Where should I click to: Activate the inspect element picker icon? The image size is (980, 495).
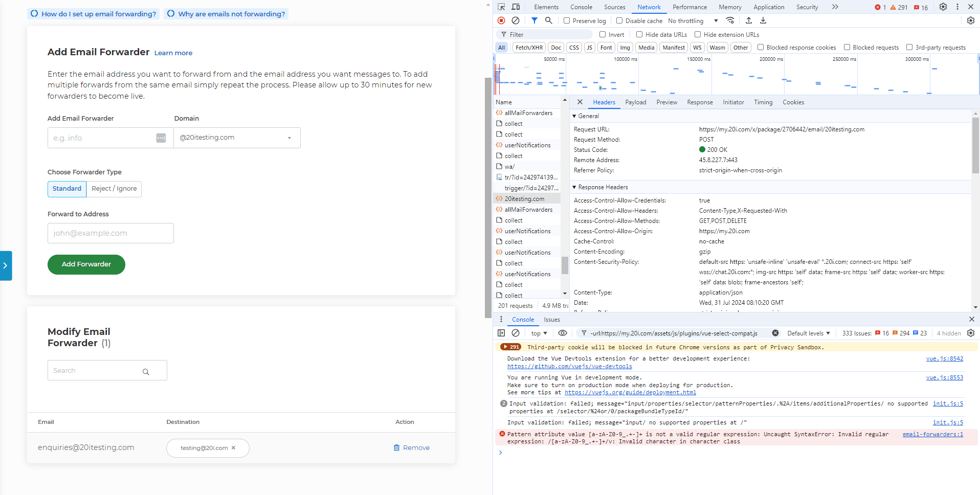point(501,7)
